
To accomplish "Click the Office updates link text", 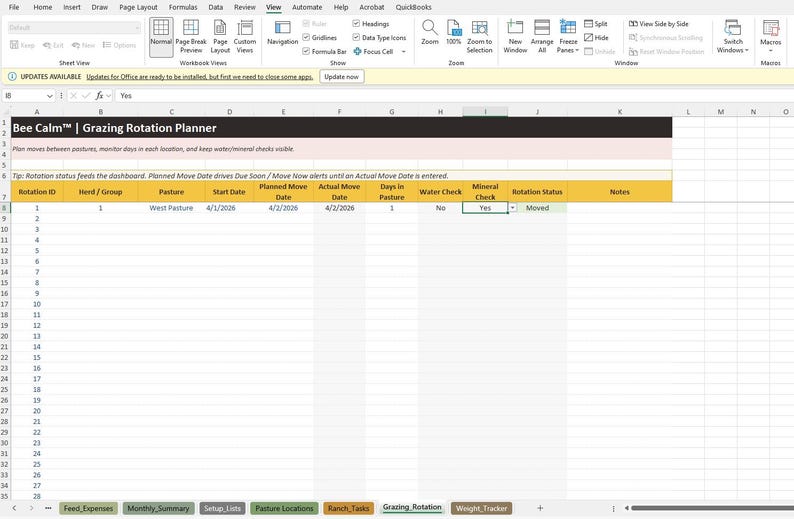I will 200,76.
